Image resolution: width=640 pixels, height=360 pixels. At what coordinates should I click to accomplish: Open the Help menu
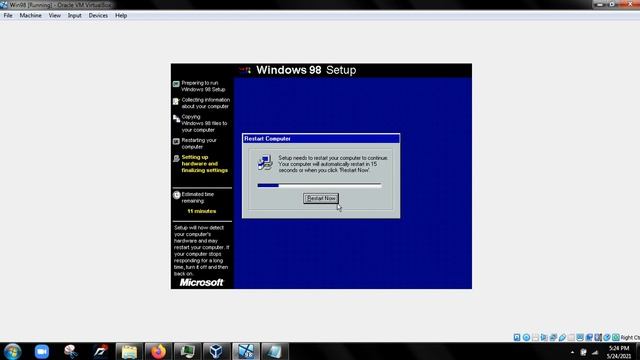coord(121,16)
